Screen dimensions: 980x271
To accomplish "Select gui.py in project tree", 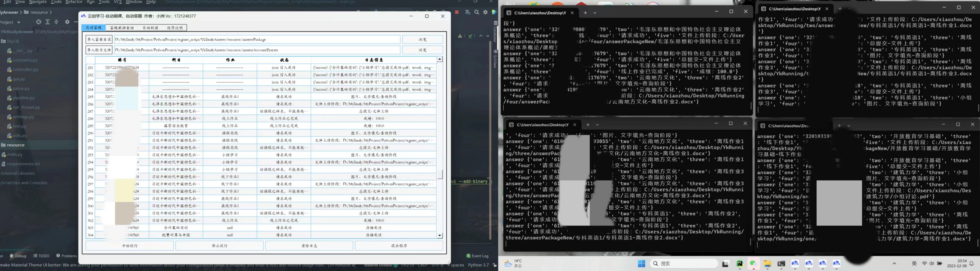I will (x=19, y=79).
